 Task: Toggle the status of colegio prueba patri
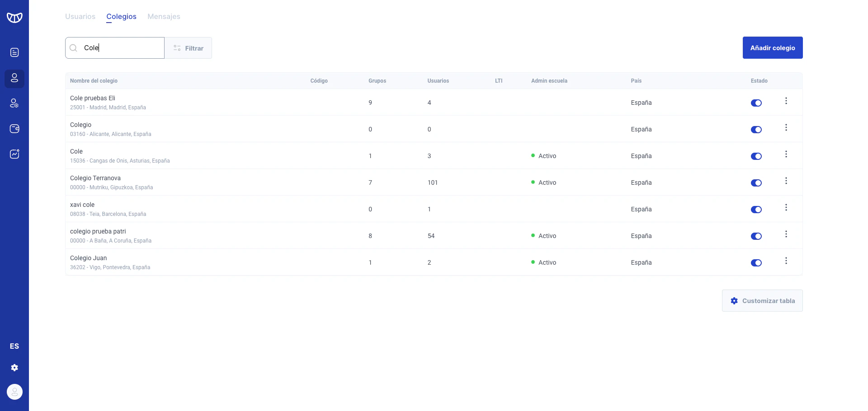pyautogui.click(x=756, y=236)
